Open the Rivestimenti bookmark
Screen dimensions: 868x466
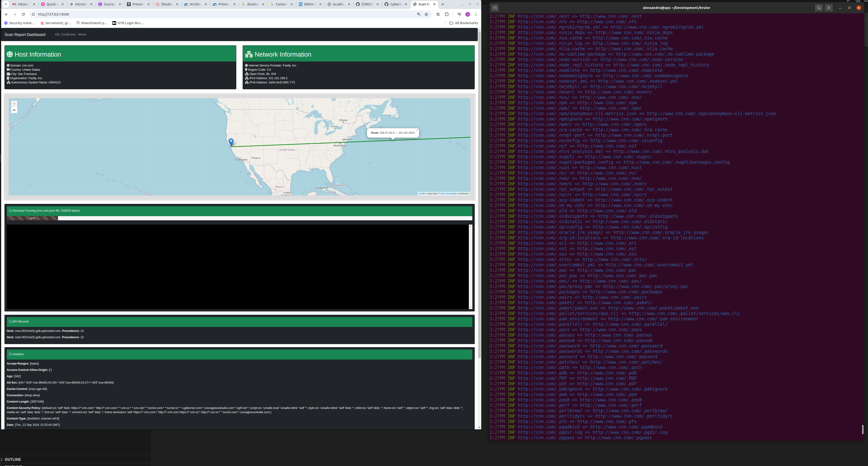(x=92, y=23)
